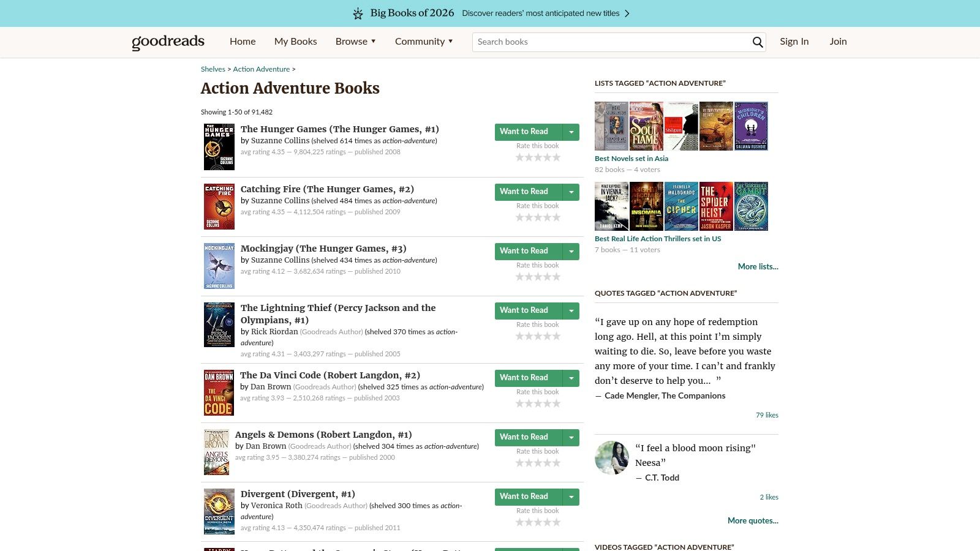Expand the Community dropdown
Image resolution: width=980 pixels, height=551 pixels.
[424, 42]
